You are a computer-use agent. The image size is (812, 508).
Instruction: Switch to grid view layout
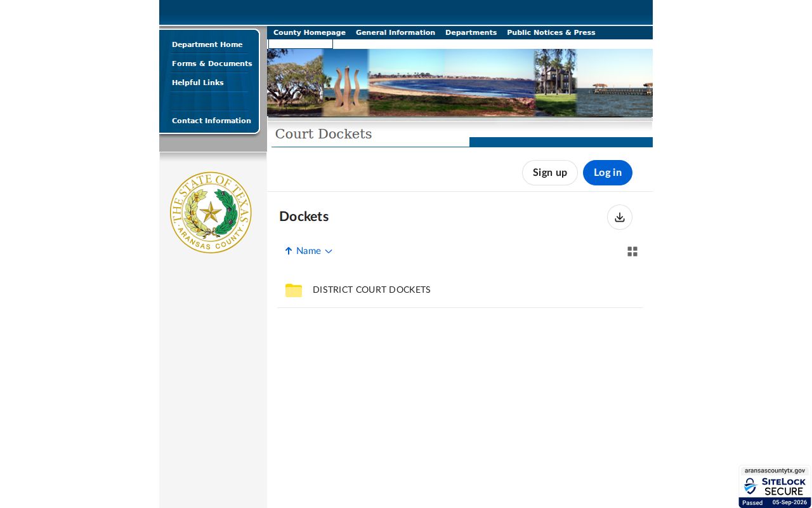click(632, 251)
